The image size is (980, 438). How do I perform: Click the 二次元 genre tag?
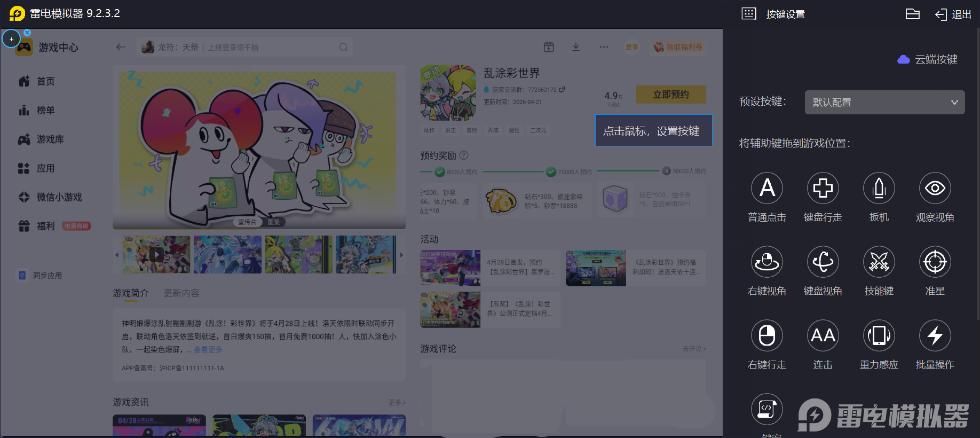click(x=538, y=130)
